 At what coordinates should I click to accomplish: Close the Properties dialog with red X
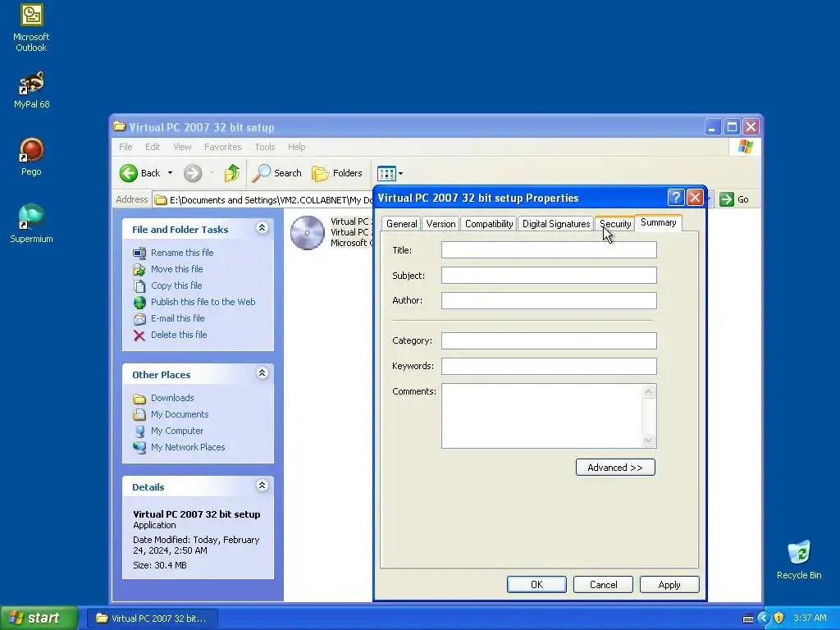point(695,198)
